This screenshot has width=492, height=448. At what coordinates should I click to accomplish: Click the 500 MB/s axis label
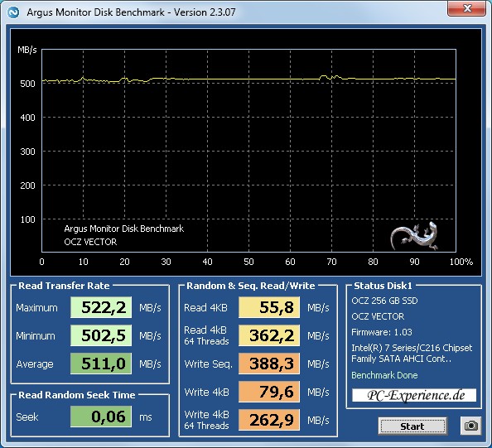(x=27, y=84)
